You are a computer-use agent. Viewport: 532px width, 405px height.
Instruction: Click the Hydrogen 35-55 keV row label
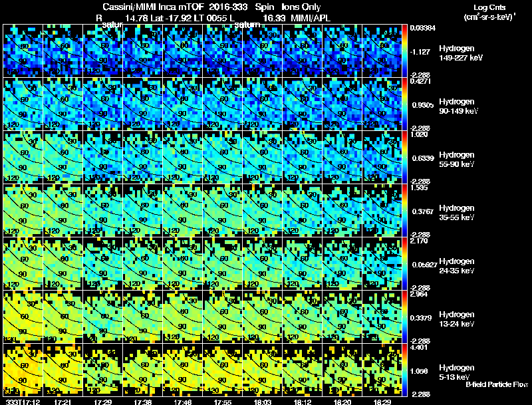(457, 213)
